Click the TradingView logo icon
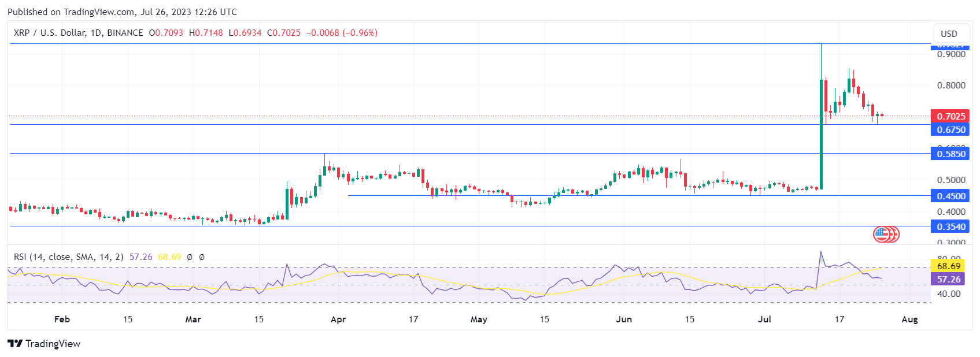 [x=15, y=344]
